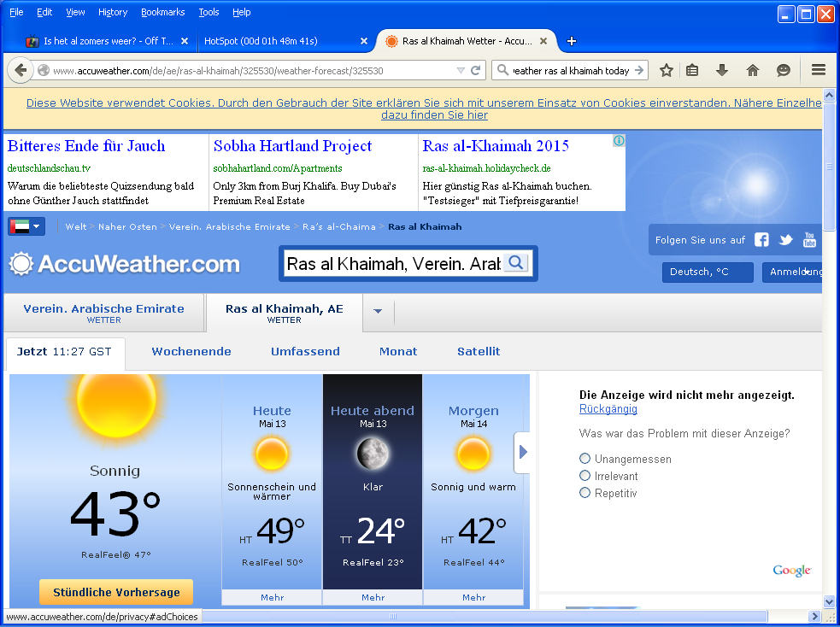Image resolution: width=840 pixels, height=627 pixels.
Task: Bookmark this page with the star icon
Action: [x=667, y=70]
